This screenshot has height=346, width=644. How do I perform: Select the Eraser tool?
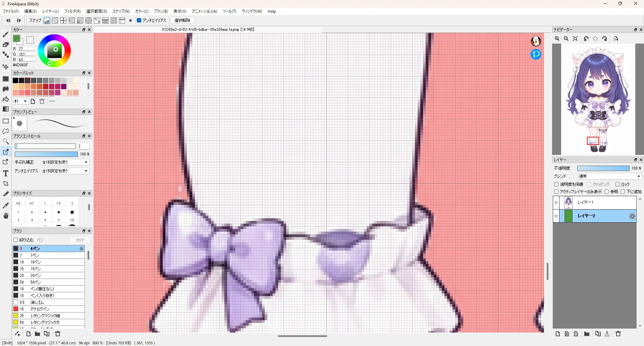pos(6,45)
